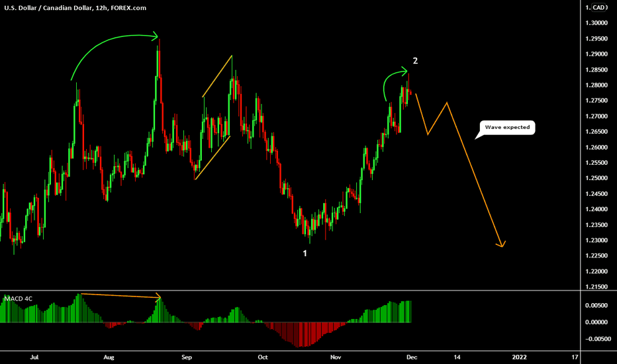This screenshot has height=364, width=617.
Task: Click the −0.00500 MACD scale value
Action: pyautogui.click(x=596, y=339)
